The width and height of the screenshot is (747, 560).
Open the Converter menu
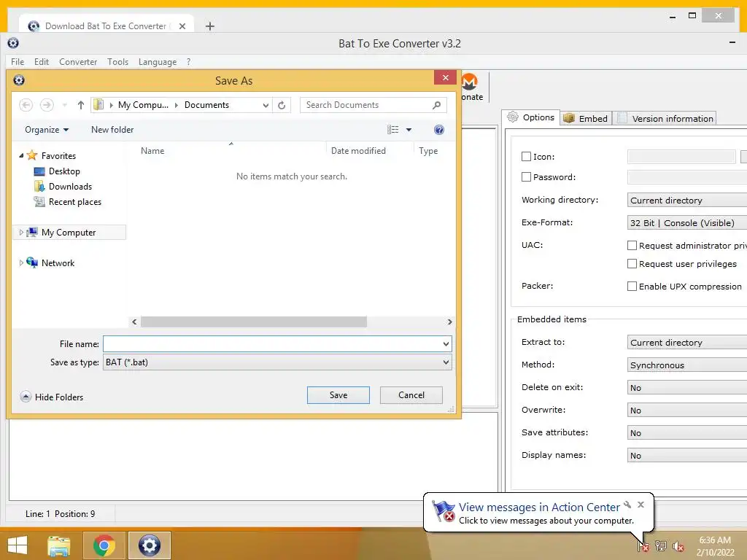[78, 62]
